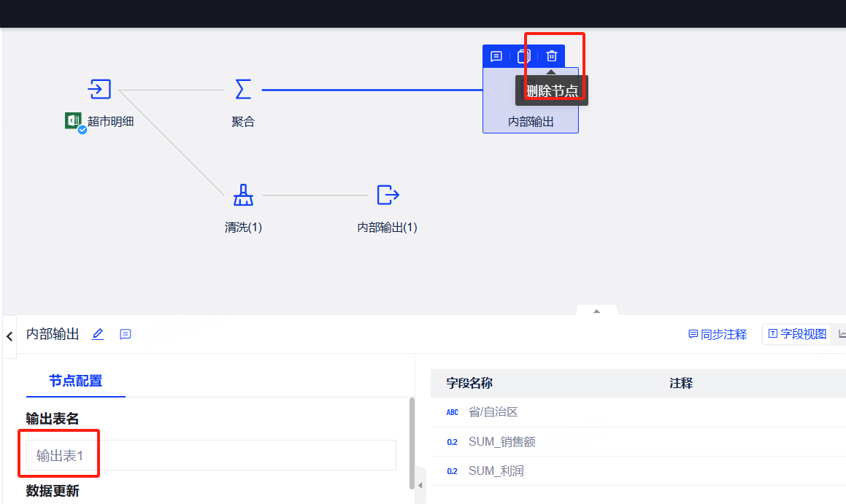Select the 清洗(1) cleaning node

[243, 195]
